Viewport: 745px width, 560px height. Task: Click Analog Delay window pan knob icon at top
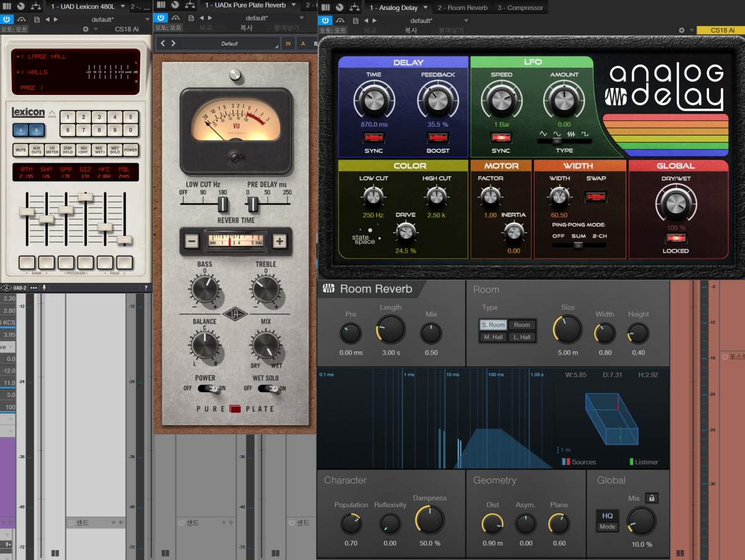(339, 7)
